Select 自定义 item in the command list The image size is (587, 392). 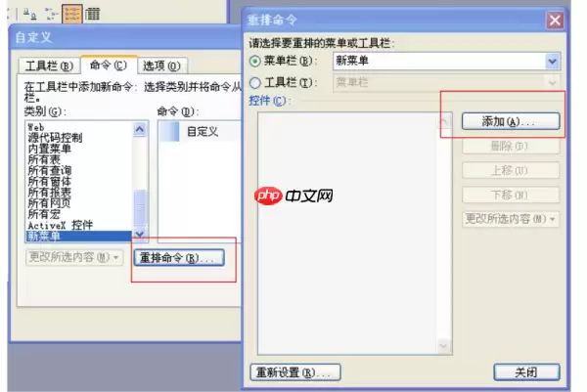pos(201,132)
